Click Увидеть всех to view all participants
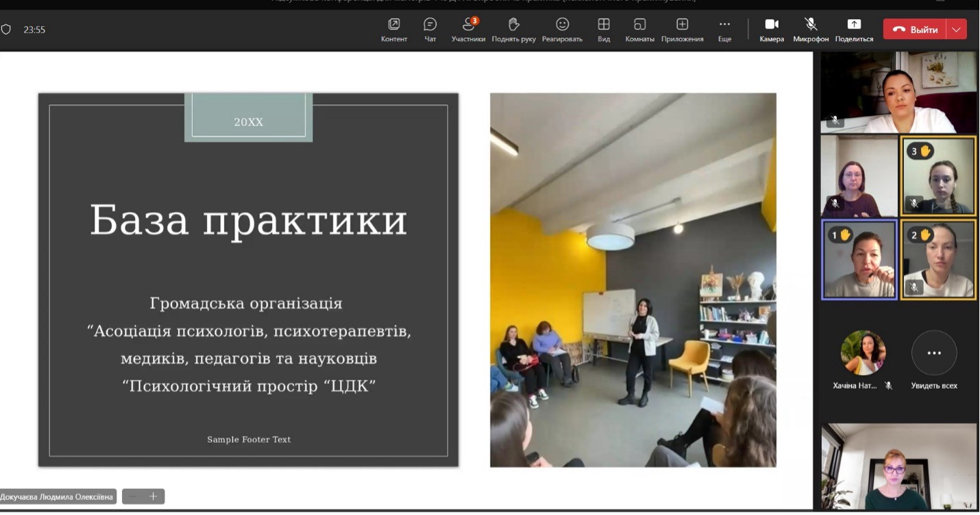The height and width of the screenshot is (515, 980). click(934, 360)
